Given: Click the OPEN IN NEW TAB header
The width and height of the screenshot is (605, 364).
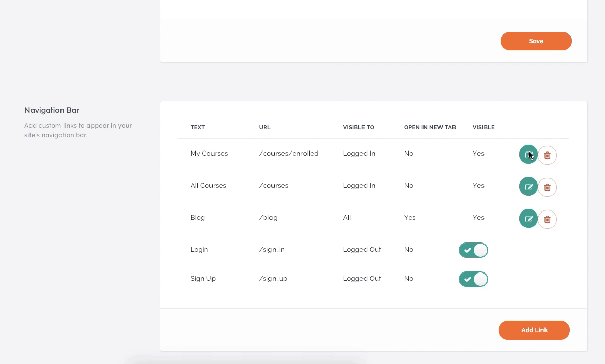Looking at the screenshot, I should tap(430, 127).
